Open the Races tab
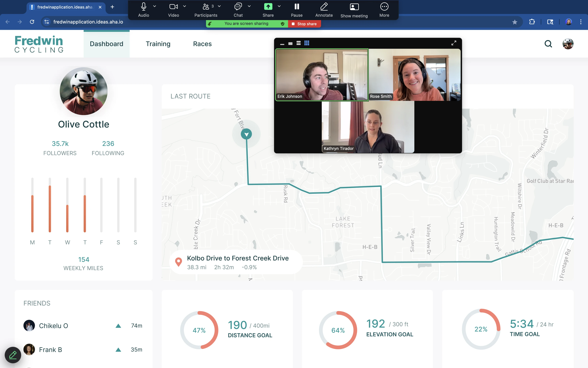Viewport: 588px width, 368px height. click(202, 44)
